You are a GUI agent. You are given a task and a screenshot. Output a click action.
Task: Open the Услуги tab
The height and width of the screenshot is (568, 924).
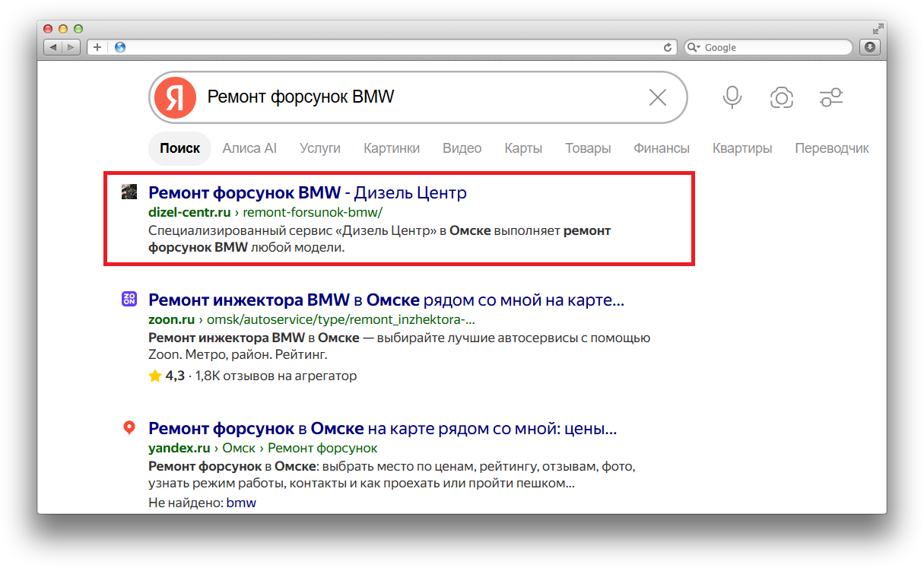click(x=320, y=148)
